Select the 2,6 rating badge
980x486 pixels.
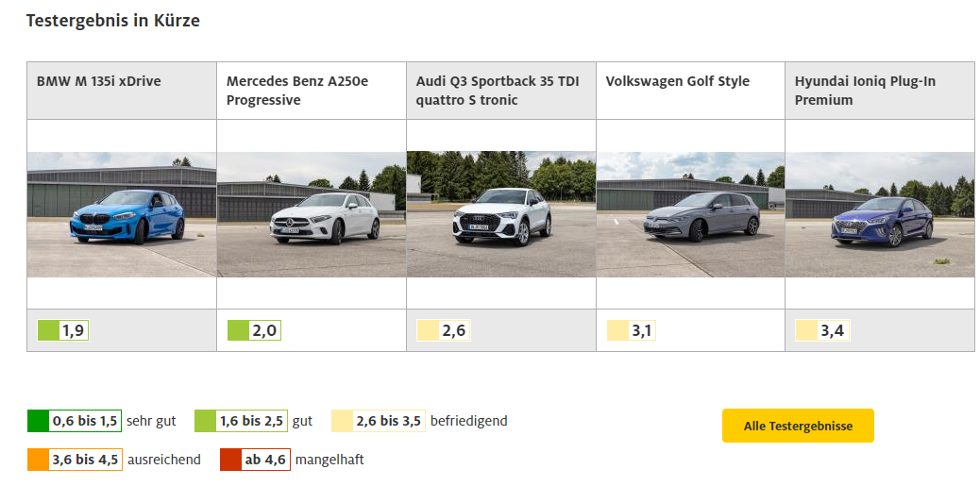coord(443,330)
